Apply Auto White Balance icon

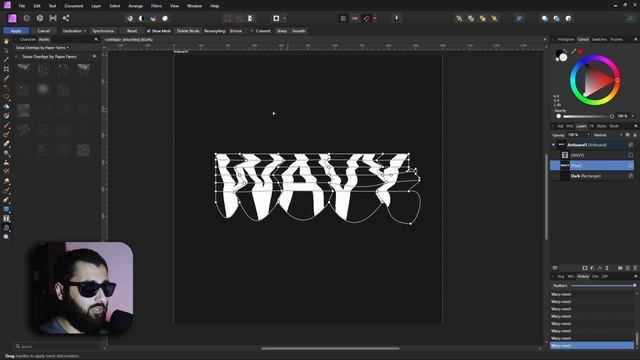click(x=165, y=18)
